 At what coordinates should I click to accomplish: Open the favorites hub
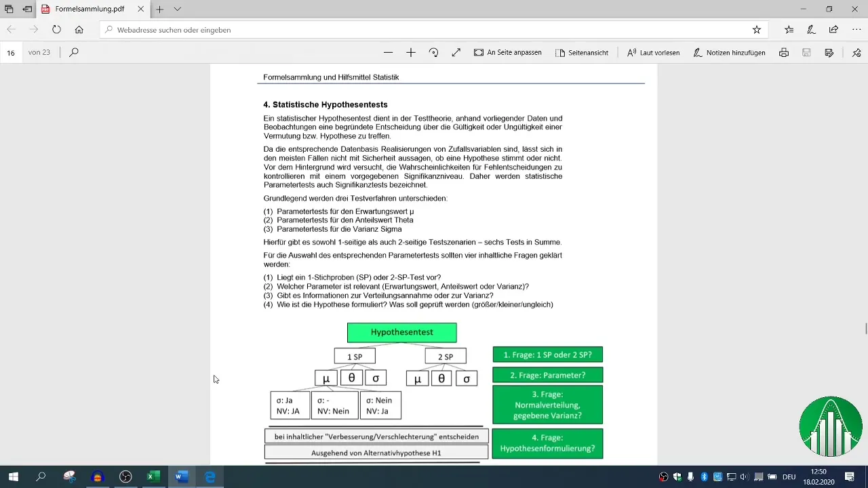click(x=789, y=30)
